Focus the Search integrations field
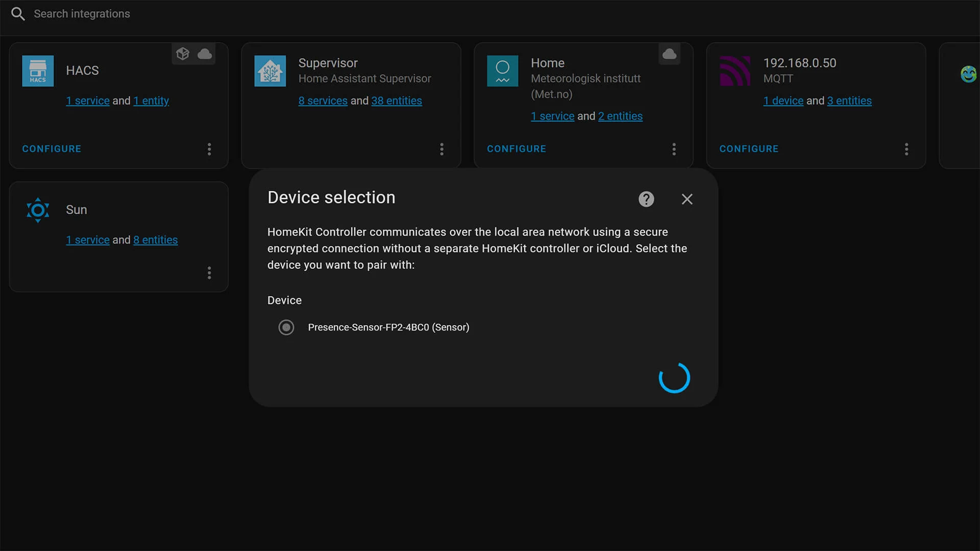 click(82, 14)
